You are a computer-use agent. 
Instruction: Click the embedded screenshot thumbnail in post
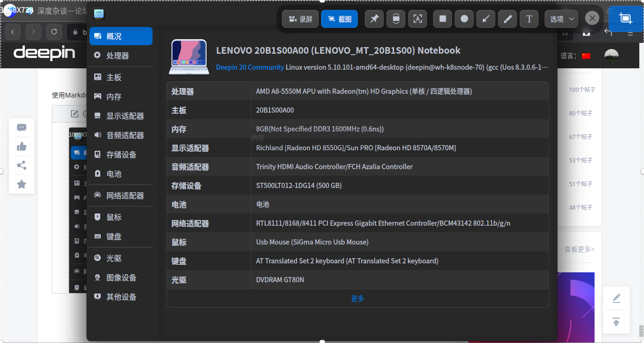click(78, 210)
